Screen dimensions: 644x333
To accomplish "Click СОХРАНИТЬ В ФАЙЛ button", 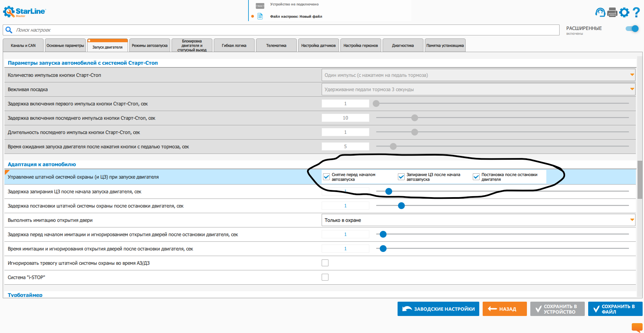I will (615, 309).
